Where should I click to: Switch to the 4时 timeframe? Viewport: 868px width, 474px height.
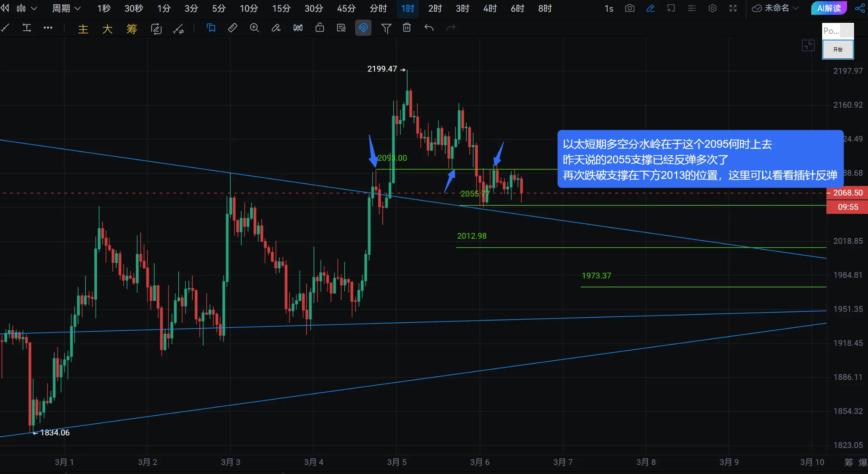pos(490,8)
